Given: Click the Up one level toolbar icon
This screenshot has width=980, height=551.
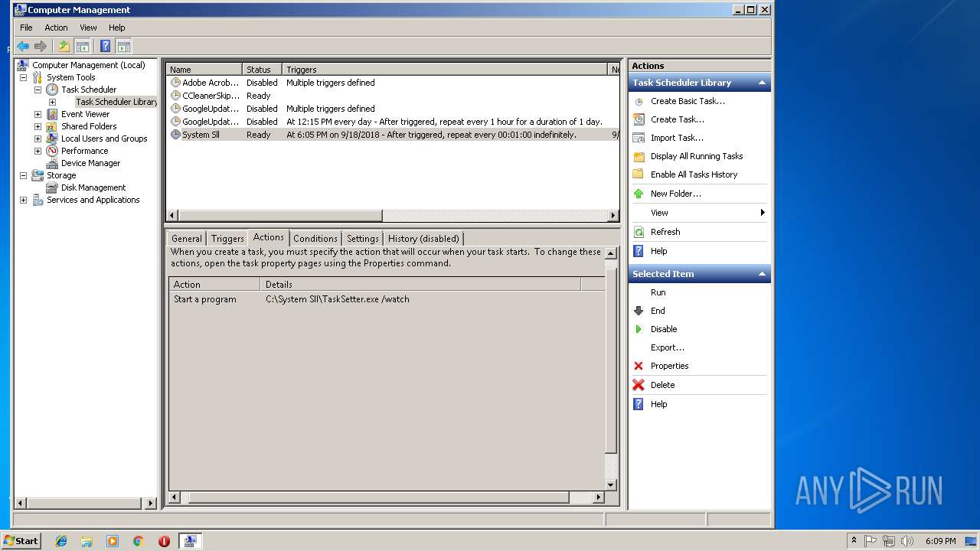Looking at the screenshot, I should pos(64,46).
